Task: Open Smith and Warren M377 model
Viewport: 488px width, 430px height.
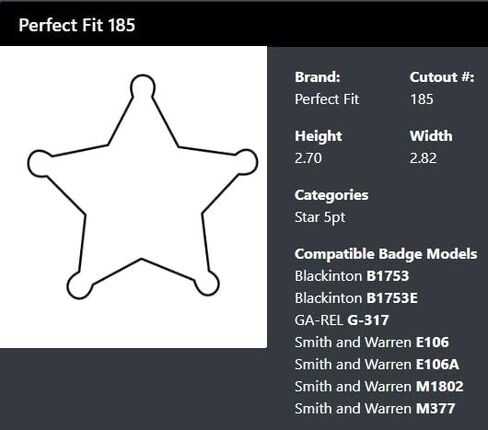Action: click(x=375, y=409)
